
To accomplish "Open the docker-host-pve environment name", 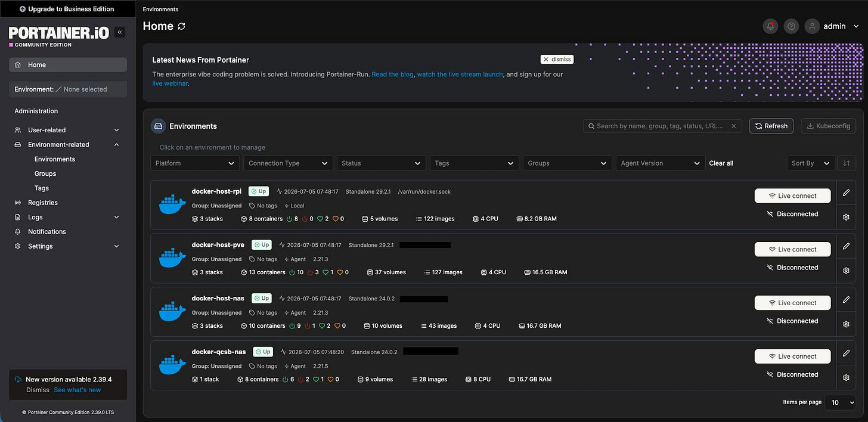I will tap(218, 245).
